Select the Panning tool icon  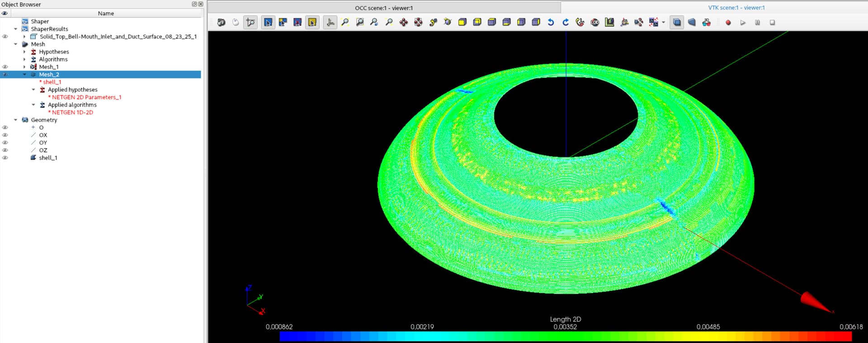[403, 22]
